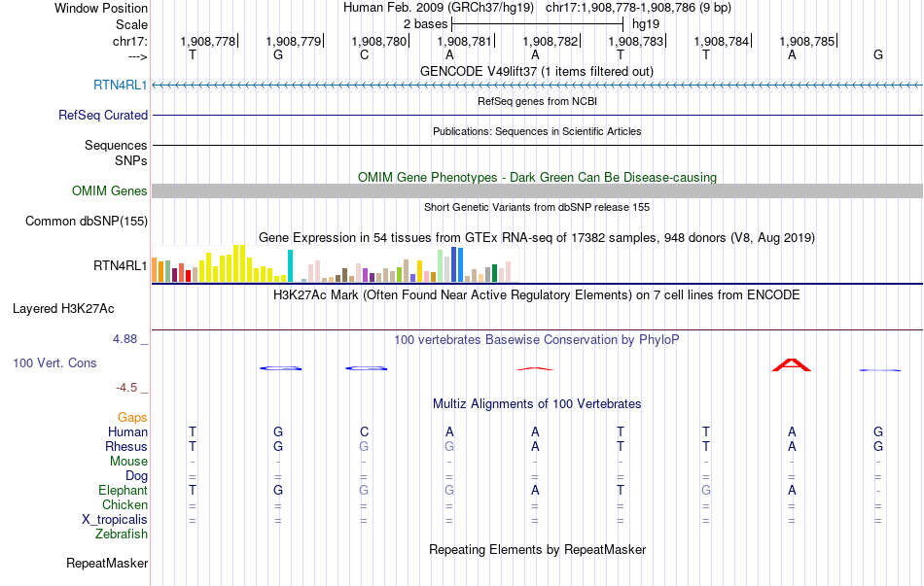Click 100 vertebrates Basewise Conservation by PhyloP title
The width and height of the screenshot is (924, 586).
537,340
